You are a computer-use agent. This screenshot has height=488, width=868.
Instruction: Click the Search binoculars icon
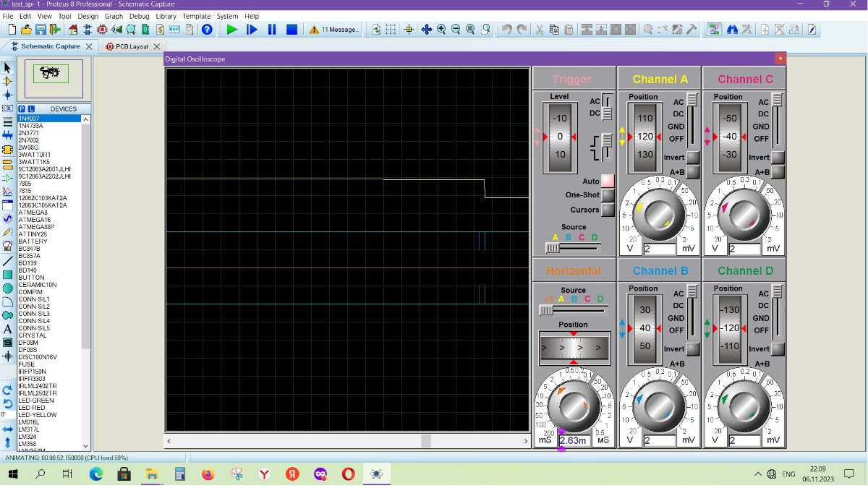pos(732,30)
